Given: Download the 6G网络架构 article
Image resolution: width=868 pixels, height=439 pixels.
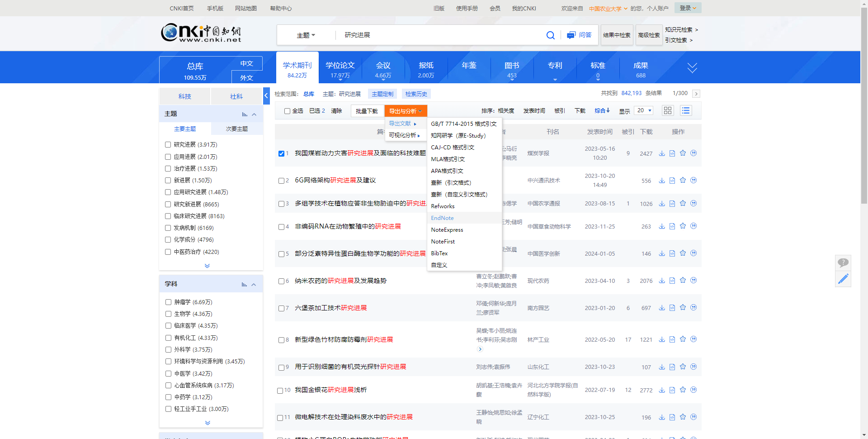Looking at the screenshot, I should coord(662,181).
